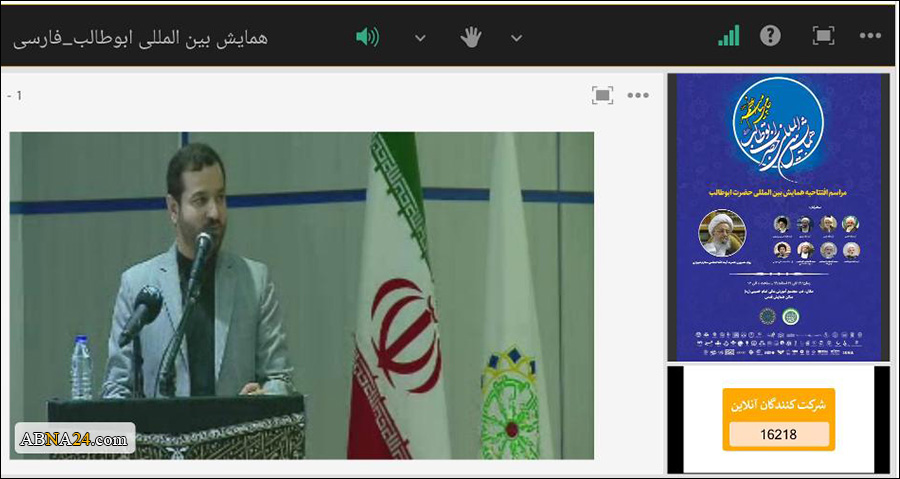Open the video pod options menu
900x479 pixels.
(x=638, y=95)
